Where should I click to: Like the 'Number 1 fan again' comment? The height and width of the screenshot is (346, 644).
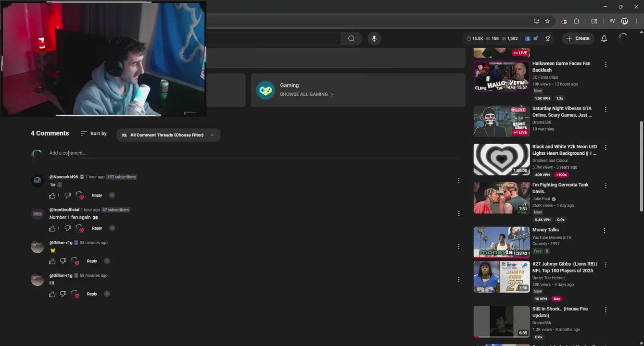pyautogui.click(x=52, y=228)
